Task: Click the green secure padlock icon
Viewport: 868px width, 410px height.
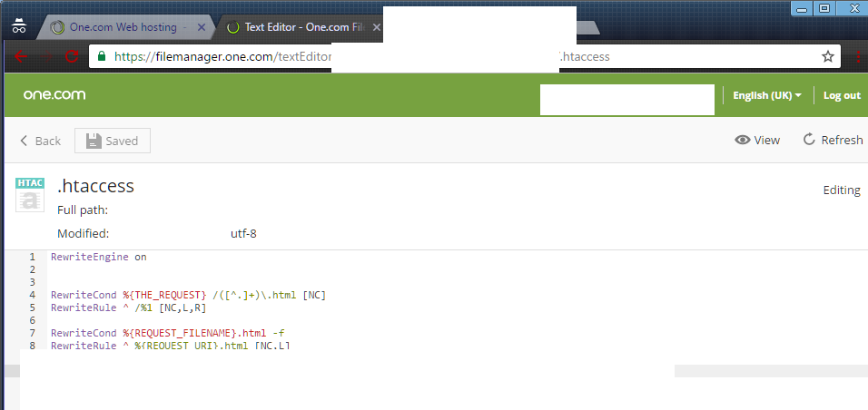Action: 103,56
